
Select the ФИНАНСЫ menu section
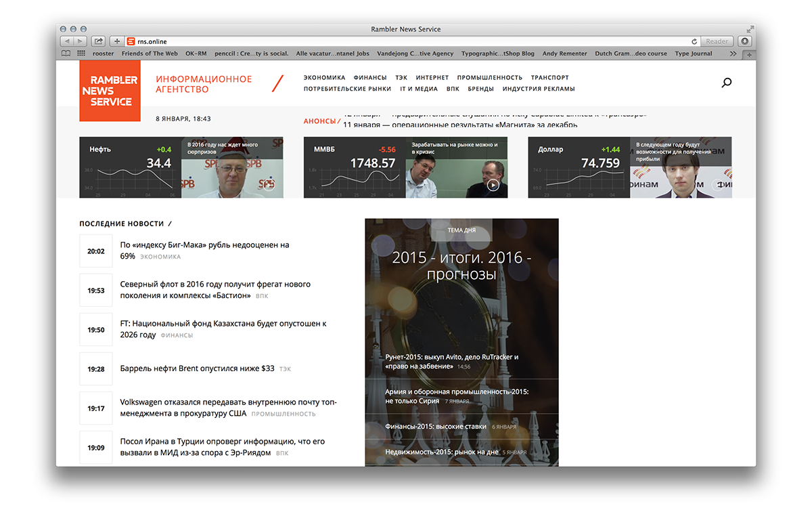click(370, 78)
